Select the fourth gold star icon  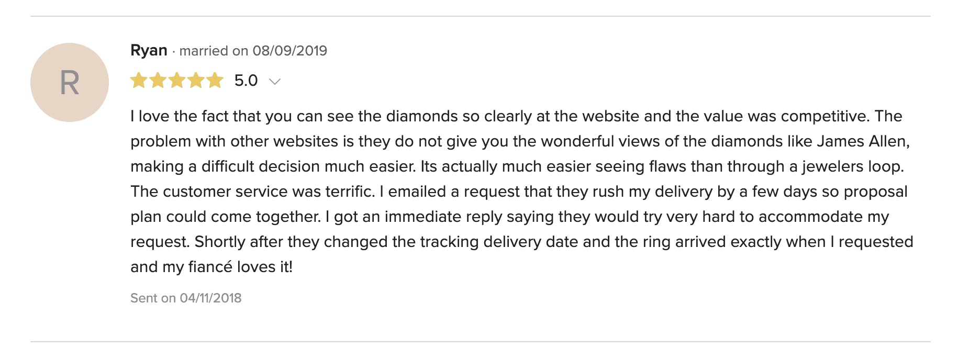point(196,81)
